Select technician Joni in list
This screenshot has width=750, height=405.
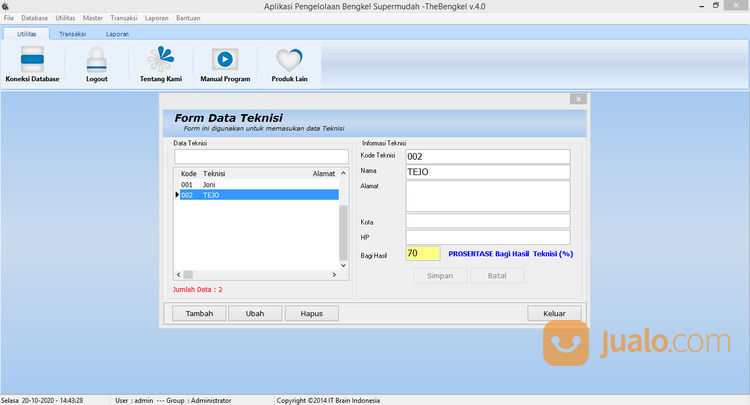pos(209,185)
